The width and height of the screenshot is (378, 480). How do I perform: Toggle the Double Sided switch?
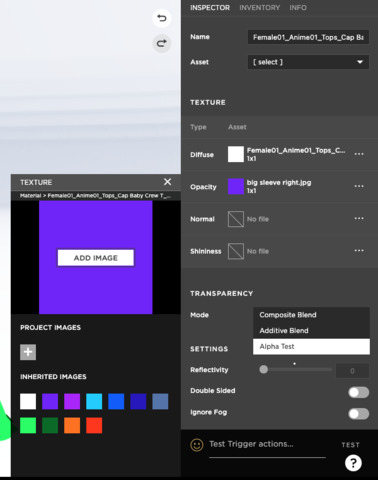pos(359,392)
